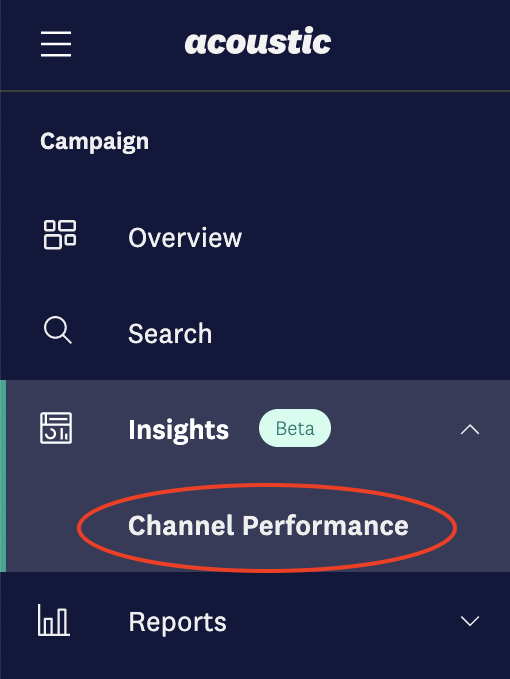Click the acoustic logo
The image size is (510, 679).
[258, 41]
